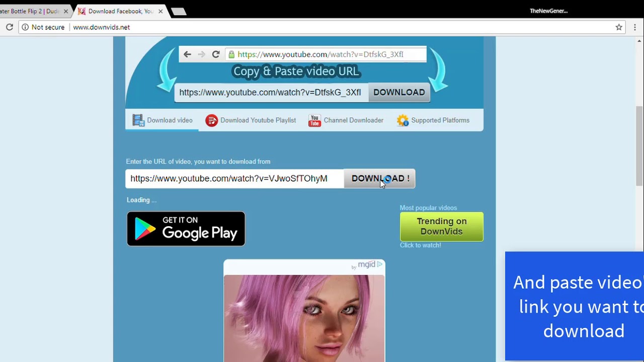Click the page vertical scrollbar thumb
The width and height of the screenshot is (644, 362).
(639, 146)
